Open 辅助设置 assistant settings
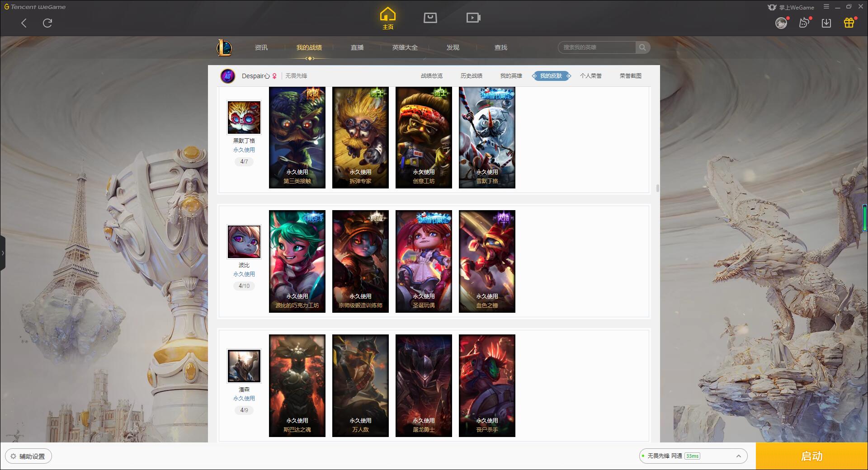The image size is (868, 470). (x=28, y=456)
